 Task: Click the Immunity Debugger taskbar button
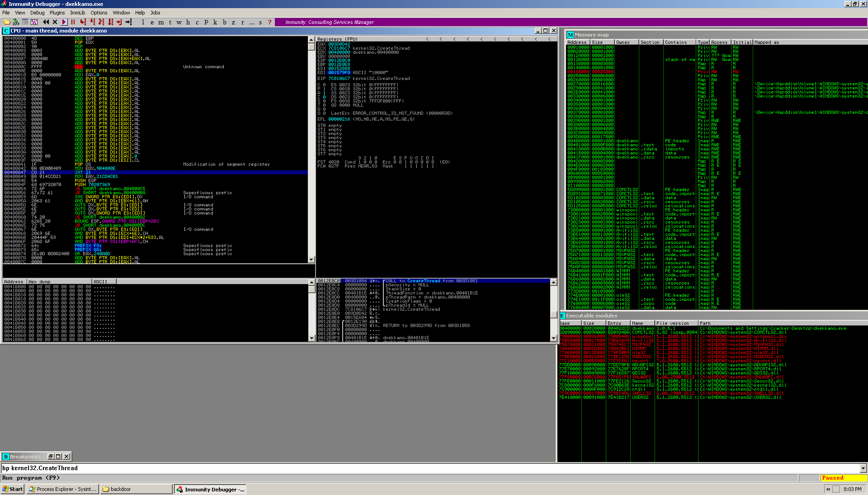pos(210,489)
